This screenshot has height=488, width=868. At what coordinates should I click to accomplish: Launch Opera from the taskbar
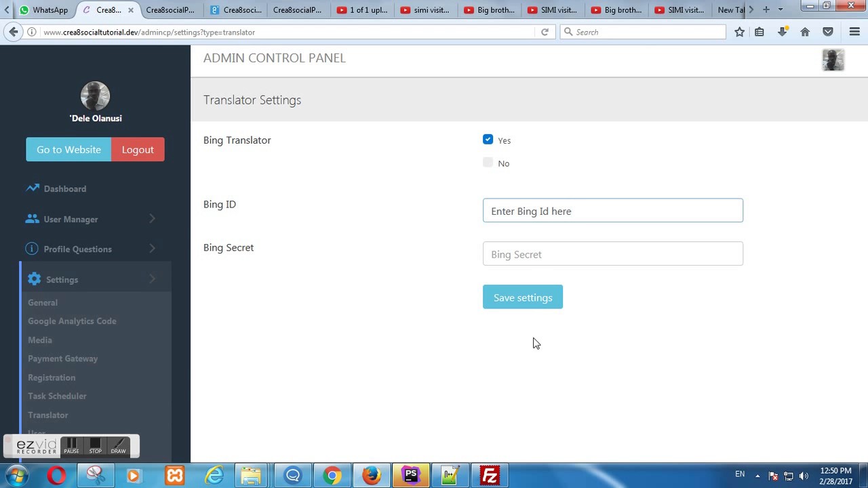pyautogui.click(x=57, y=476)
